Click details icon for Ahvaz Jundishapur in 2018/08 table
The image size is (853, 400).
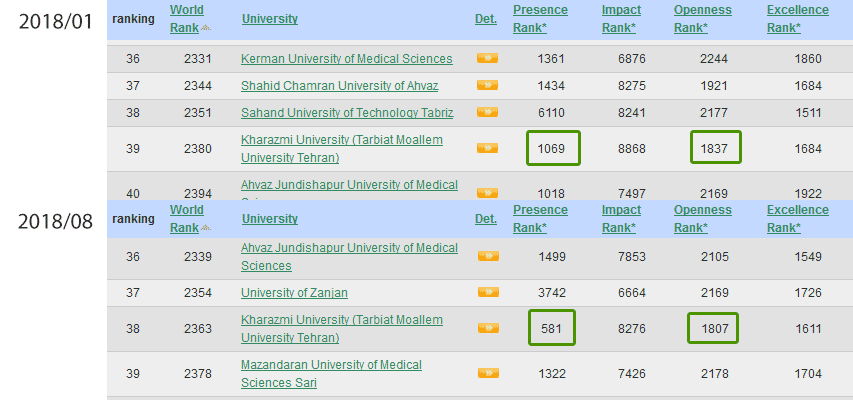(488, 256)
